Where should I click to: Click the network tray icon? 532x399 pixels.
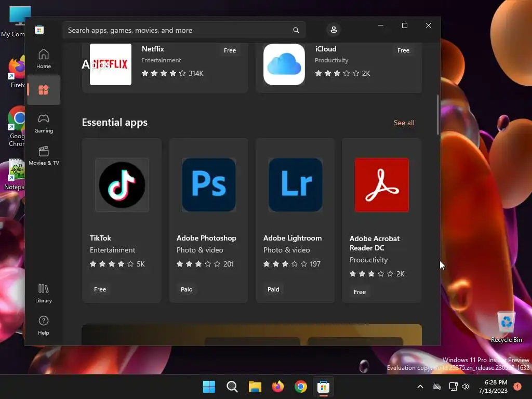(x=453, y=387)
